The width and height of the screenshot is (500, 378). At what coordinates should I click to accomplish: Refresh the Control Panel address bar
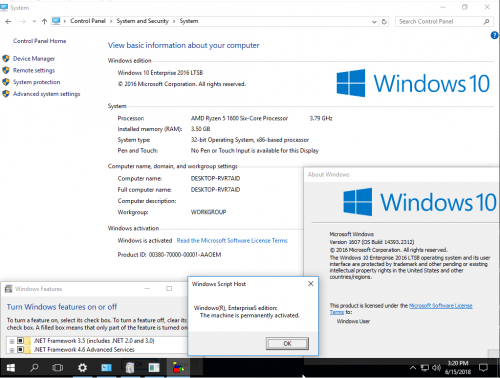pos(384,22)
